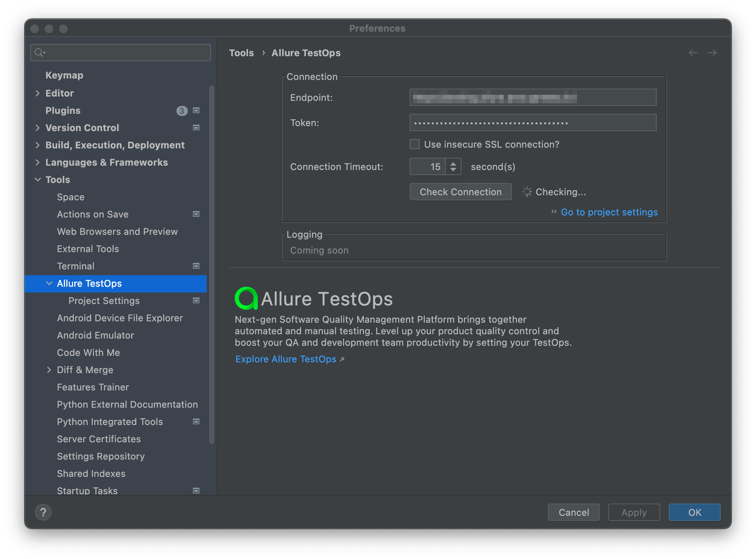756x559 pixels.
Task: Open the Go to project settings link
Action: (609, 212)
